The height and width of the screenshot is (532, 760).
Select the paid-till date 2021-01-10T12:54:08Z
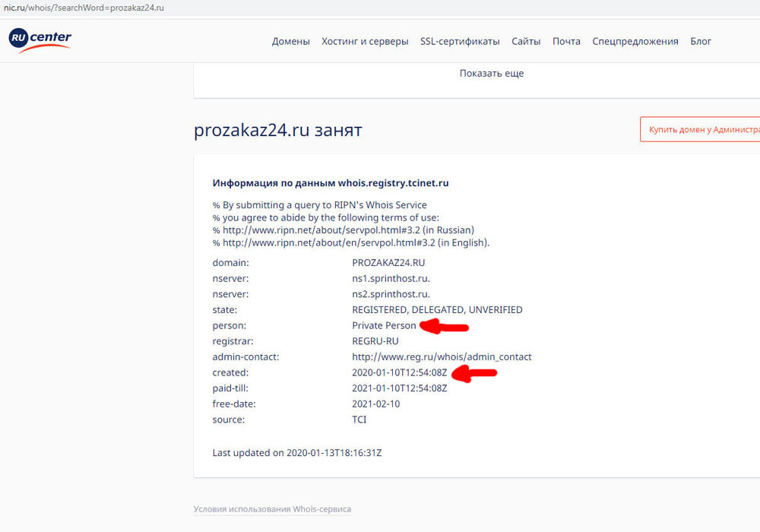pyautogui.click(x=400, y=388)
